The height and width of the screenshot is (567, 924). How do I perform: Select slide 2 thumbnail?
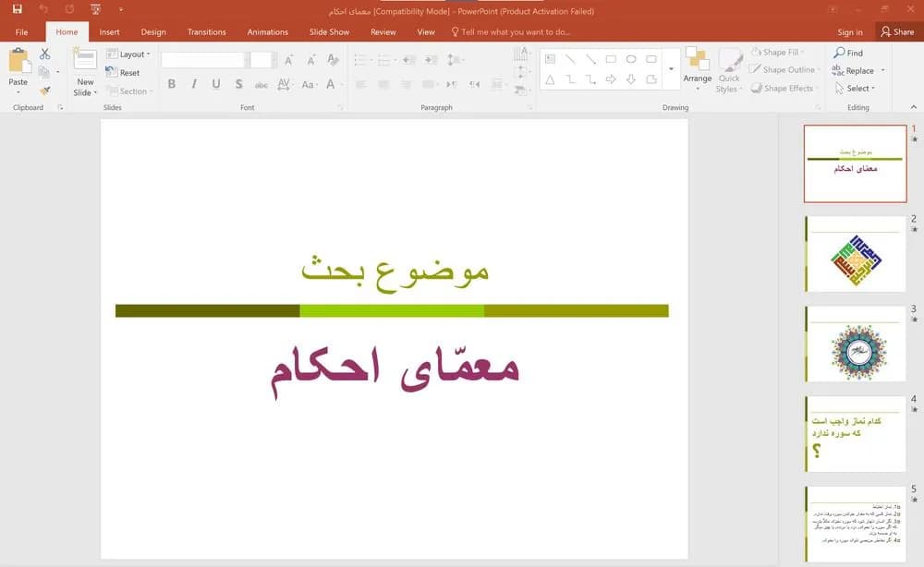pyautogui.click(x=855, y=254)
